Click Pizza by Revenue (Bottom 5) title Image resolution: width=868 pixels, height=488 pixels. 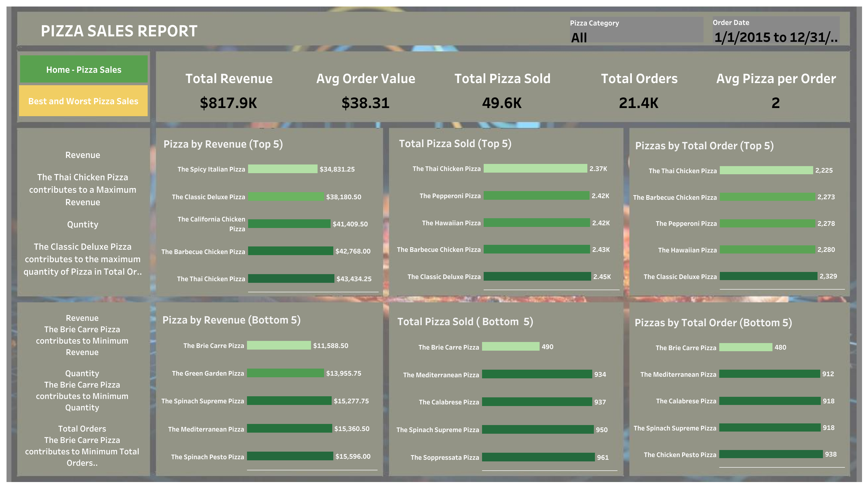point(232,320)
